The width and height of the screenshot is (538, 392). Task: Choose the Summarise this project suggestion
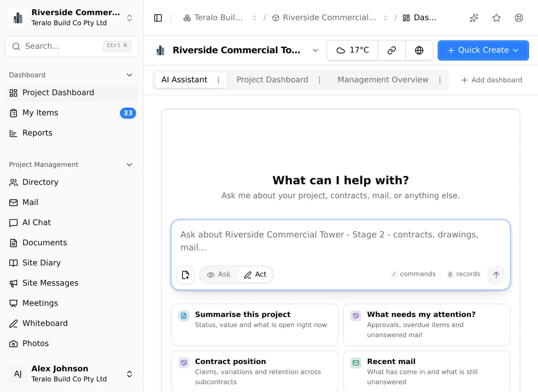(x=255, y=325)
